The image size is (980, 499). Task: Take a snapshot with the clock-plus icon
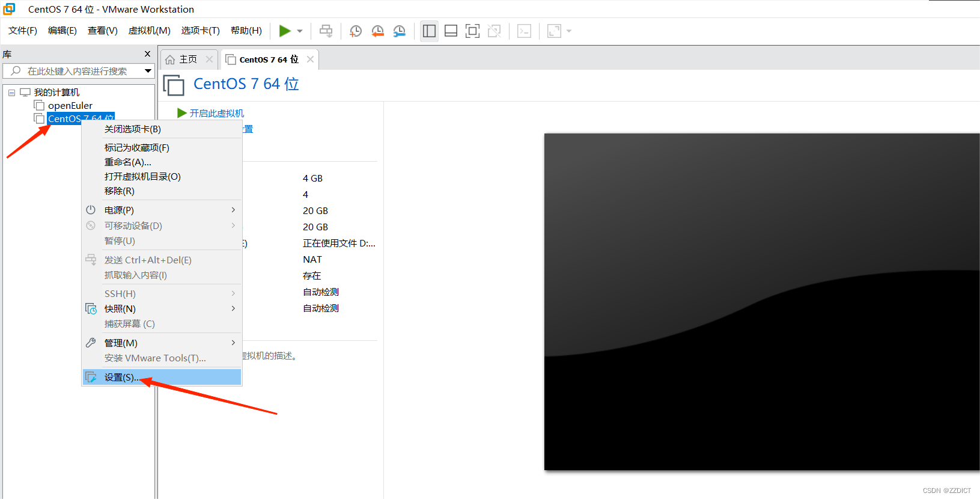[x=356, y=31]
